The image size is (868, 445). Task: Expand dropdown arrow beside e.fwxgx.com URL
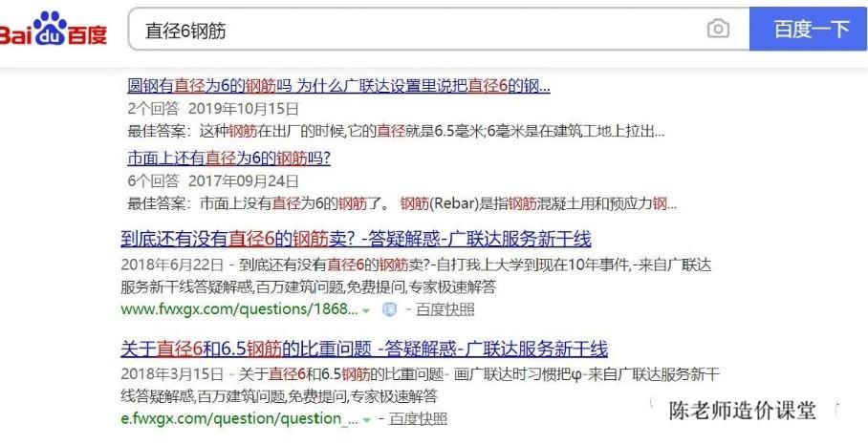[x=366, y=420]
